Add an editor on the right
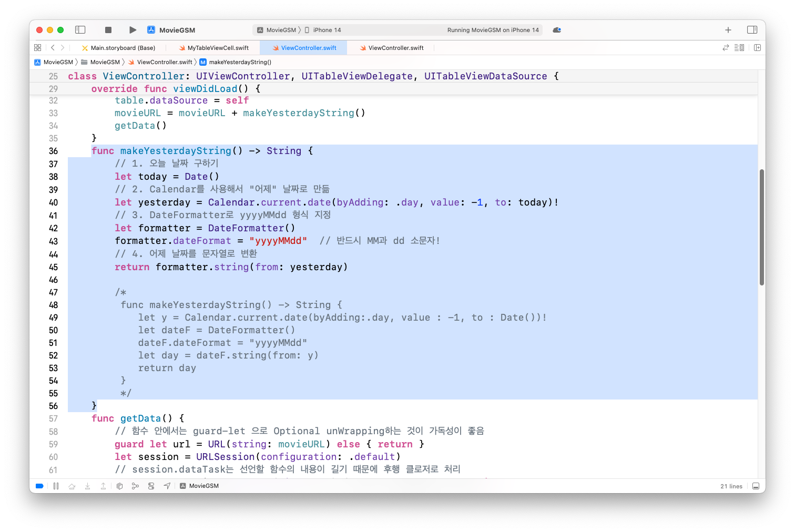 point(758,48)
